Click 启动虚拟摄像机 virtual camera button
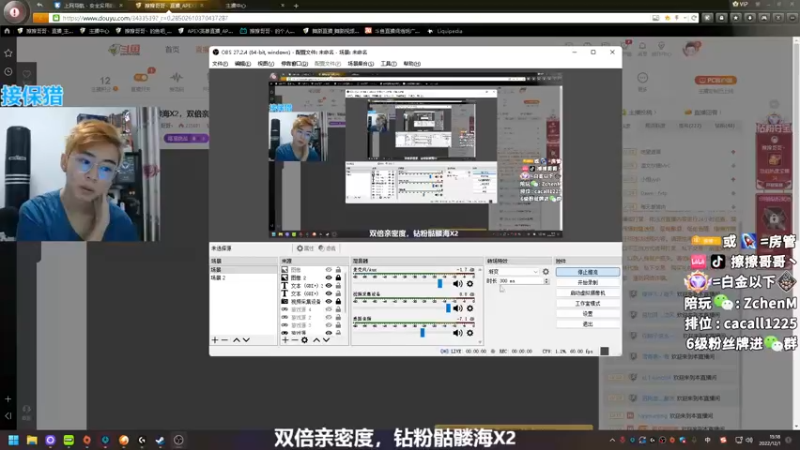 [x=588, y=293]
